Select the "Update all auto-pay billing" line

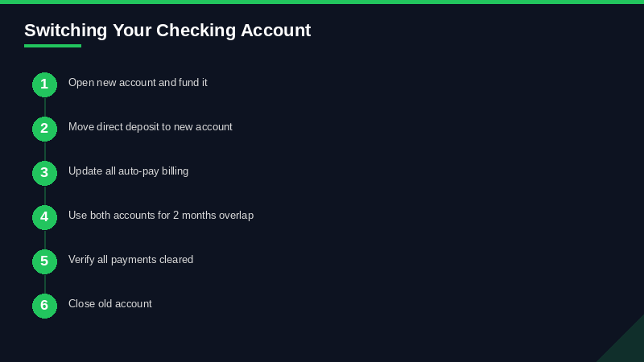(128, 171)
